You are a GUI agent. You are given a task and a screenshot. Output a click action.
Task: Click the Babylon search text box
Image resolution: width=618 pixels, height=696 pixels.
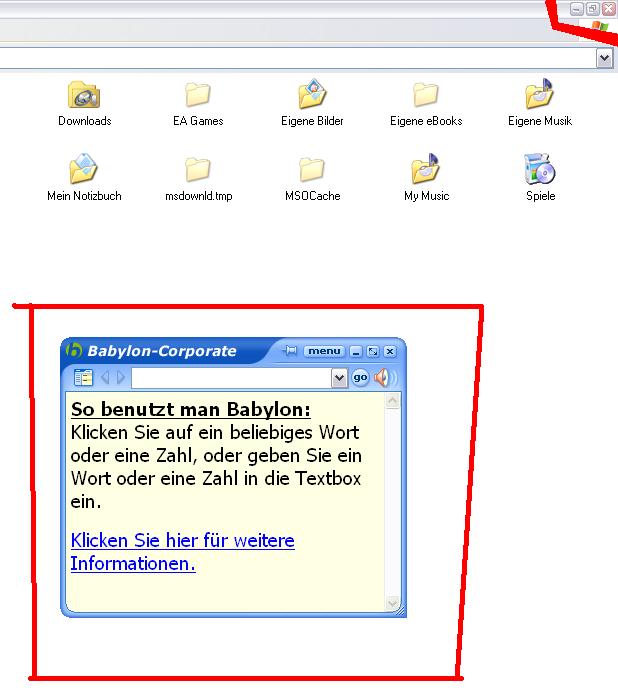click(231, 378)
